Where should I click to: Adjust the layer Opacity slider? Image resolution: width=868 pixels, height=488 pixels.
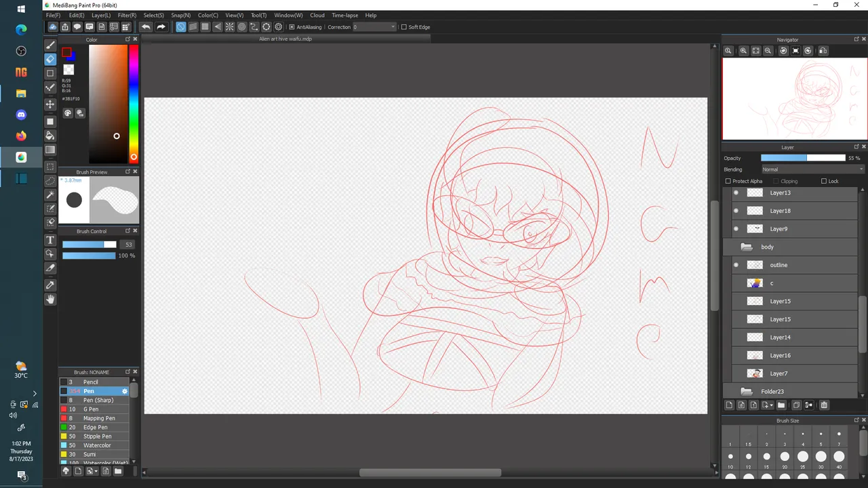pyautogui.click(x=803, y=158)
